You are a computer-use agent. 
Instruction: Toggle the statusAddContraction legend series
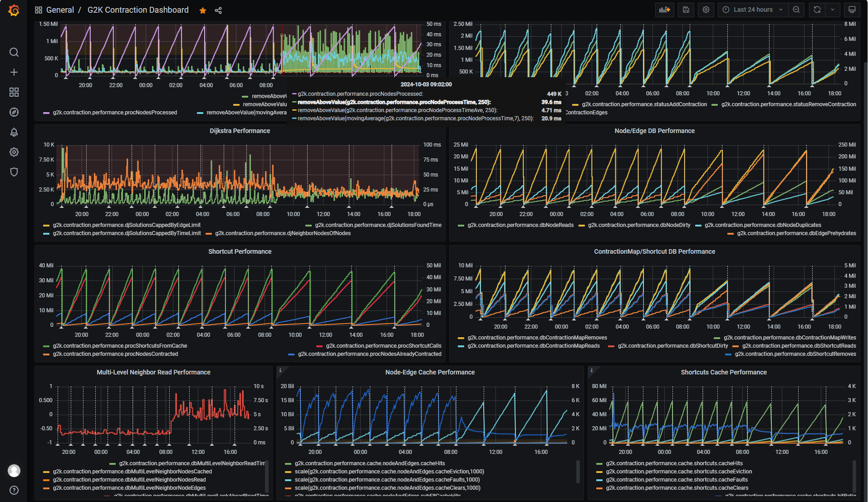pos(644,104)
